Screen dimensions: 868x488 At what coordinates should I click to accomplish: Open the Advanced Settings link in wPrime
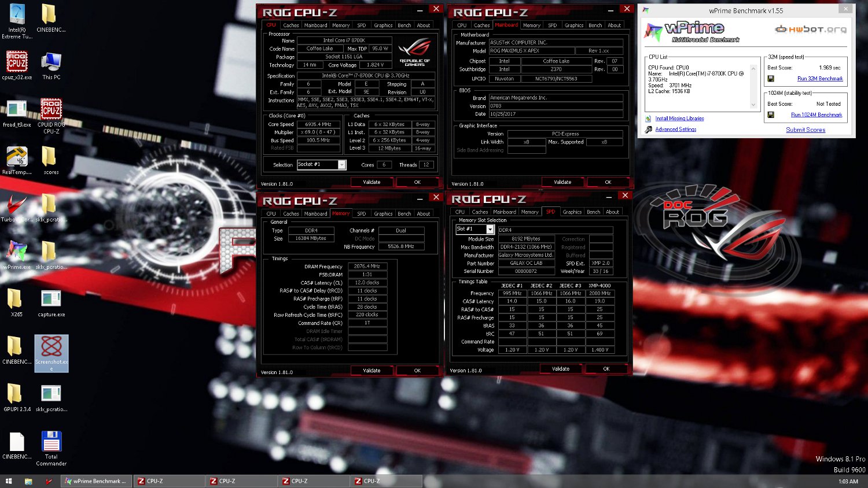(x=676, y=130)
